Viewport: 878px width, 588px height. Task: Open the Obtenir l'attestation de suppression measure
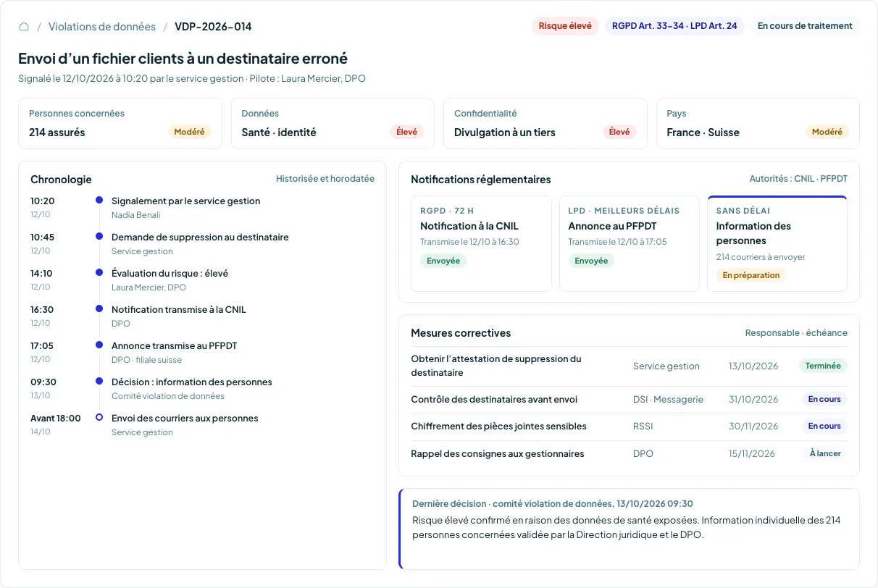click(x=629, y=366)
